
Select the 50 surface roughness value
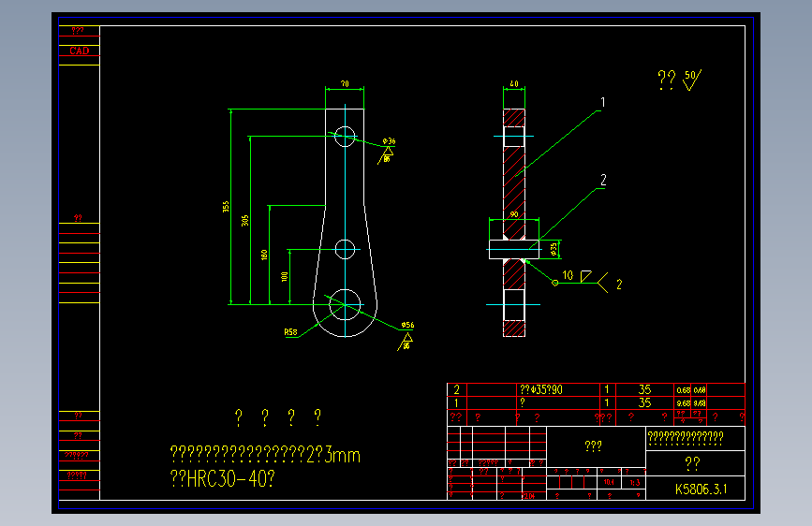(x=690, y=75)
